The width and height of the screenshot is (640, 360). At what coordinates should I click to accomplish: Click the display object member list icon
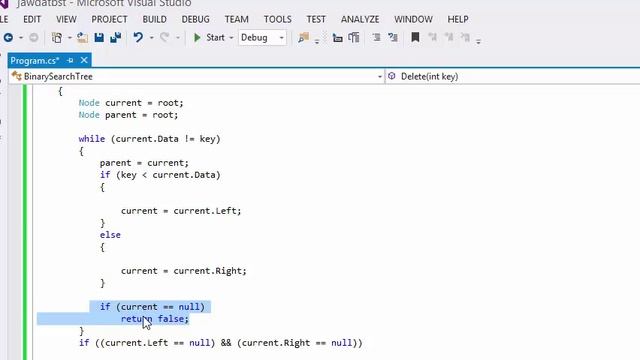(x=338, y=38)
